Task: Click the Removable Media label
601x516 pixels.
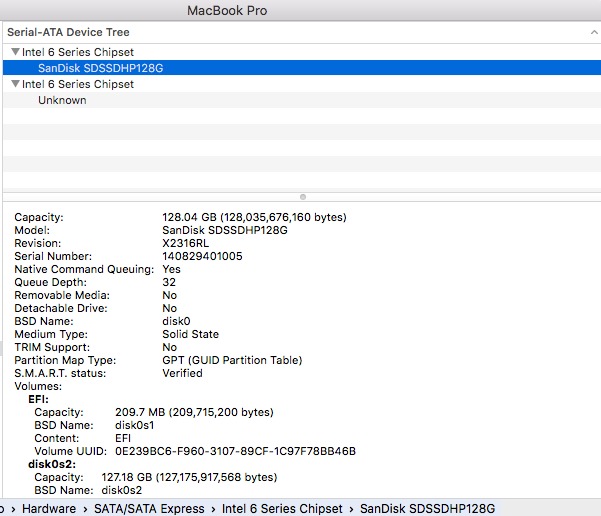Action: 62,295
